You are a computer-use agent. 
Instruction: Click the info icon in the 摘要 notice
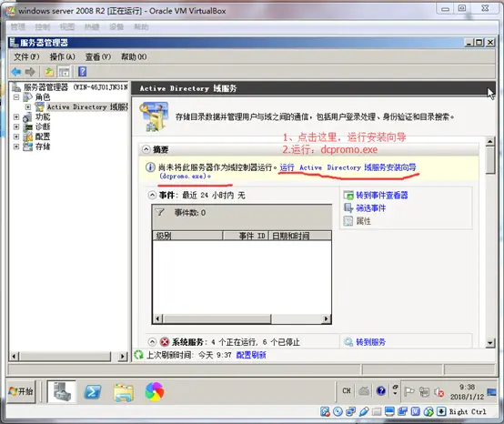pos(150,167)
